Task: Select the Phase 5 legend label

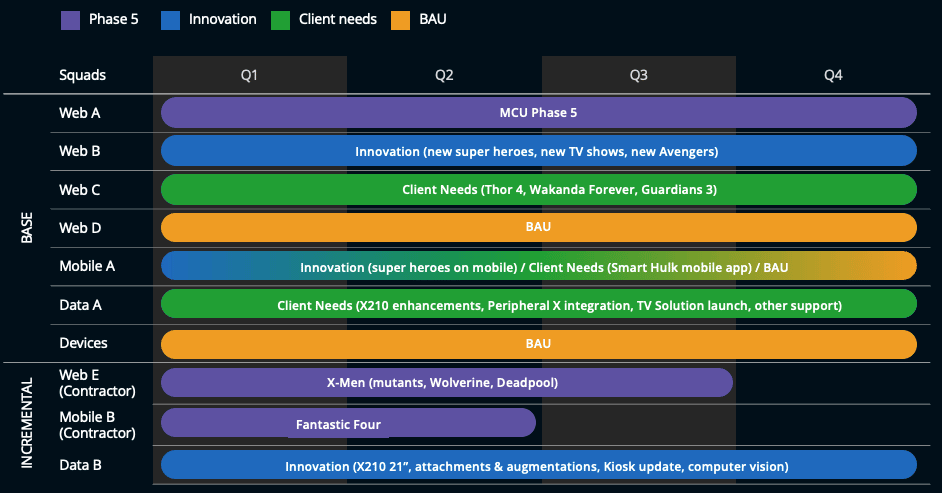Action: (x=114, y=19)
